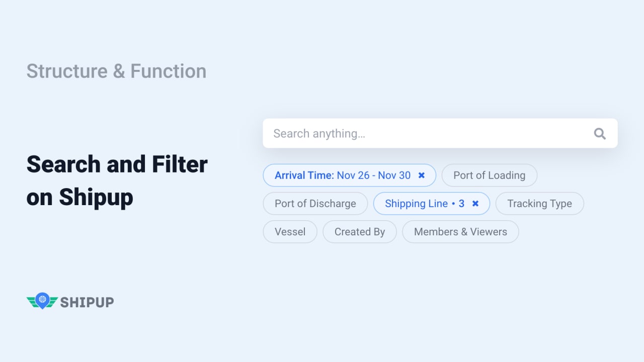Screen dimensions: 644x362
Task: Toggle the Created By filter chip
Action: click(x=359, y=232)
